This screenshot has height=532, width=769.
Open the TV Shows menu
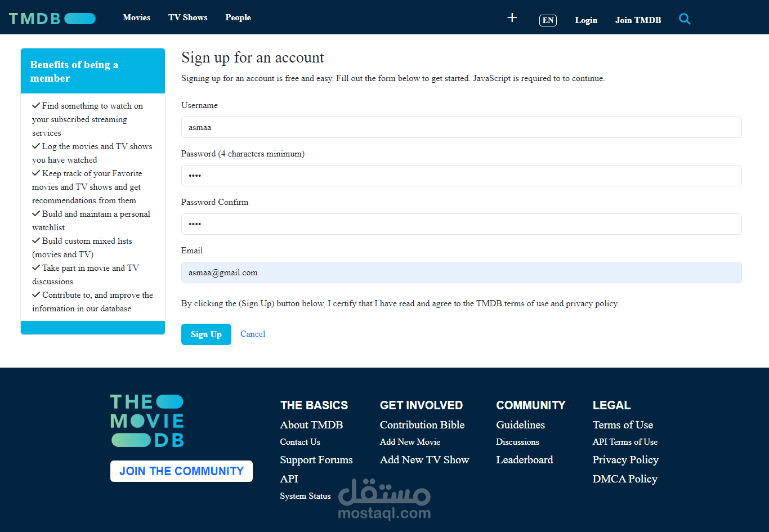(x=188, y=17)
